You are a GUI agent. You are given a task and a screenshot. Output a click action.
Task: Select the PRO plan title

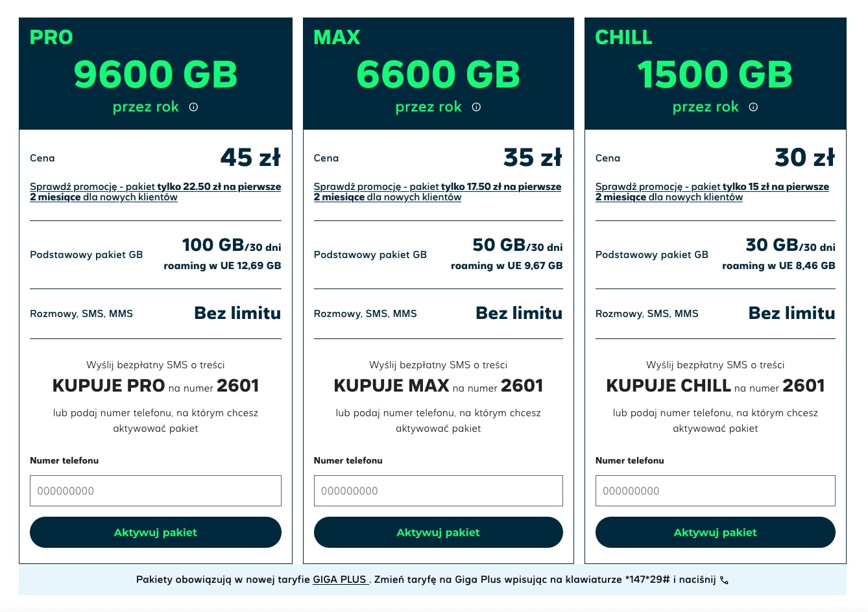(x=51, y=38)
